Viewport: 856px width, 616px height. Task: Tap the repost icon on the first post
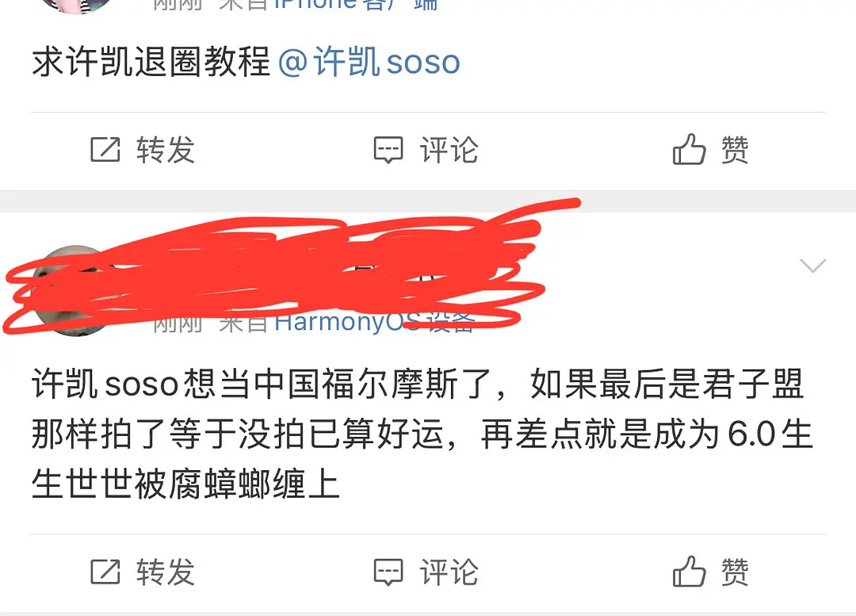click(105, 150)
